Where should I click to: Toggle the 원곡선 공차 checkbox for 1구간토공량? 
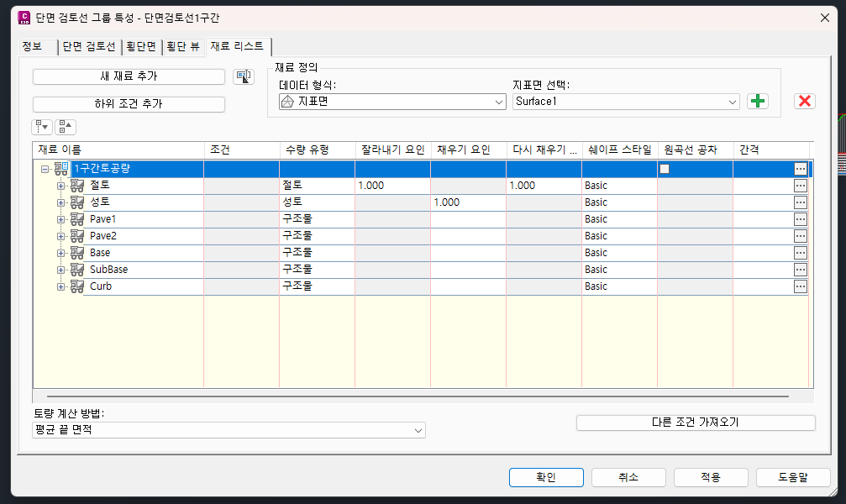point(665,169)
